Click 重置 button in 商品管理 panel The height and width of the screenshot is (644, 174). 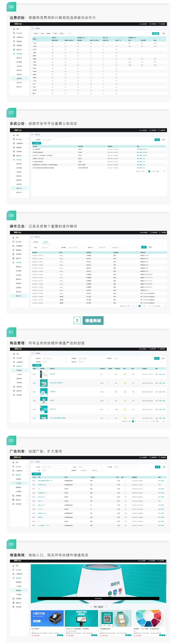coord(163,358)
